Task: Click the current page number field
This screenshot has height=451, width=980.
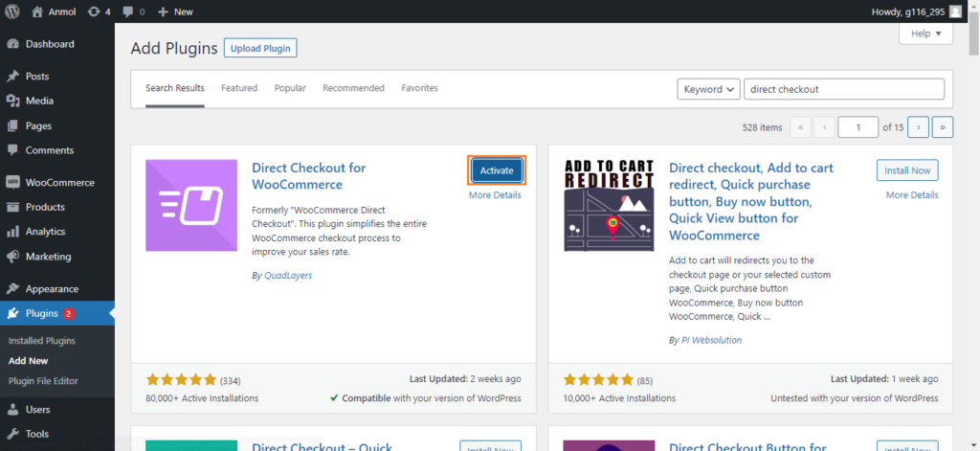Action: click(858, 127)
